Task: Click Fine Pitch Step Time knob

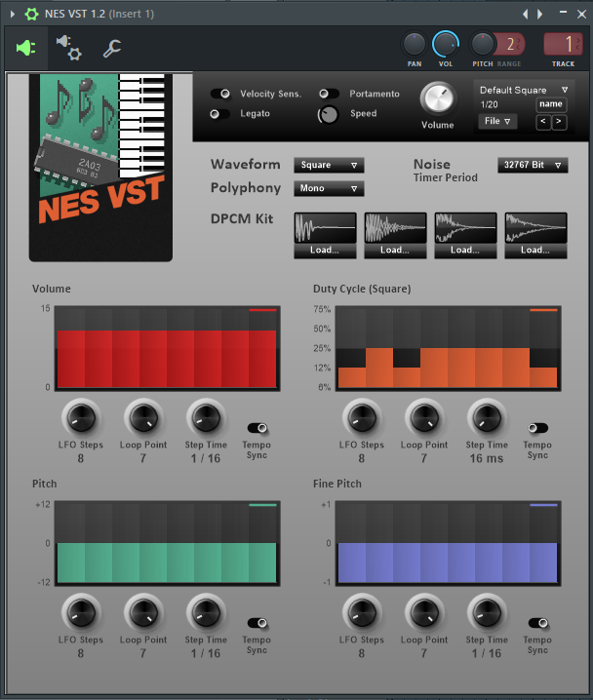Action: click(487, 613)
